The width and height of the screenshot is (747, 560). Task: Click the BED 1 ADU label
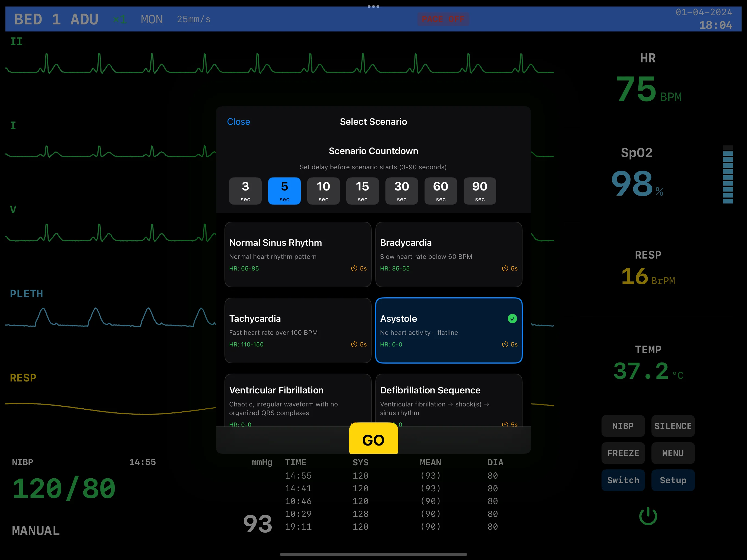[56, 19]
